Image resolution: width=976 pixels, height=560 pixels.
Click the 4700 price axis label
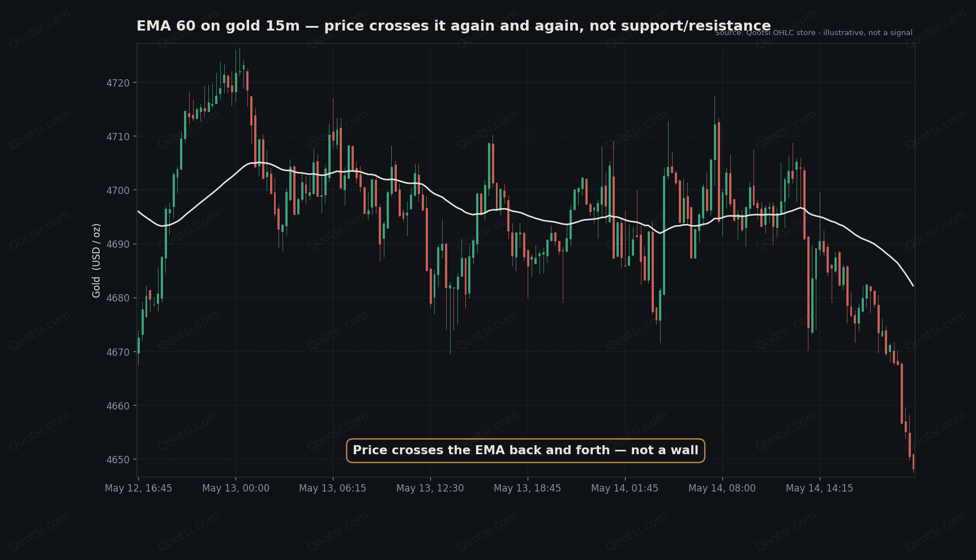point(118,191)
